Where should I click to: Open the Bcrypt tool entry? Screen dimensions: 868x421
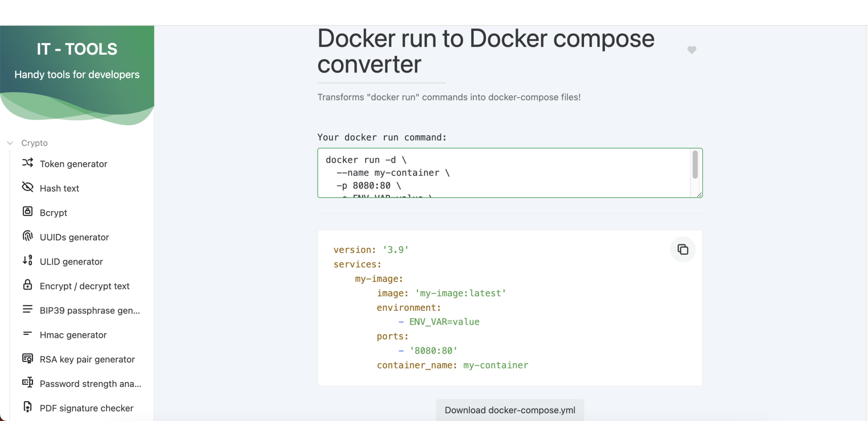pyautogui.click(x=53, y=212)
